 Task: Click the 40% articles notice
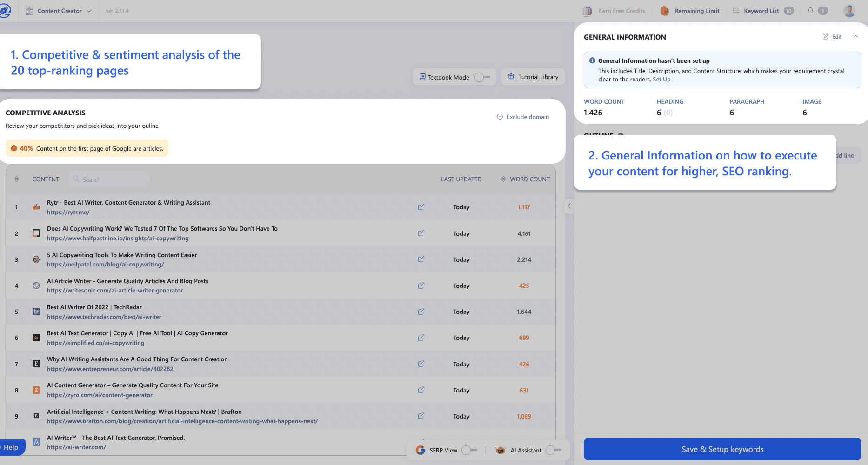tap(87, 148)
